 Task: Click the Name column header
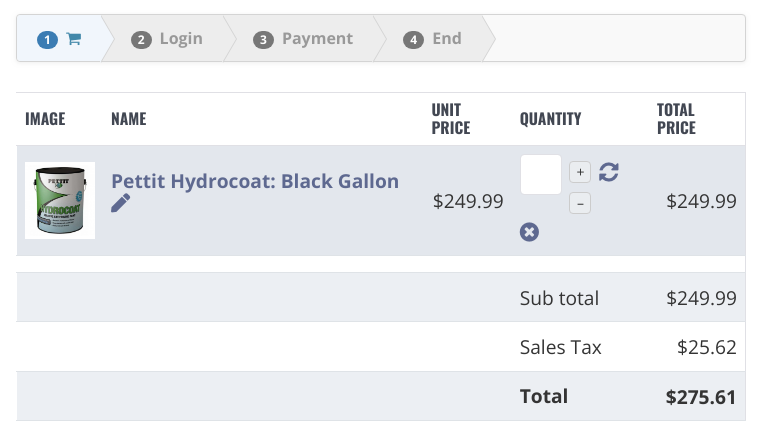tap(129, 119)
